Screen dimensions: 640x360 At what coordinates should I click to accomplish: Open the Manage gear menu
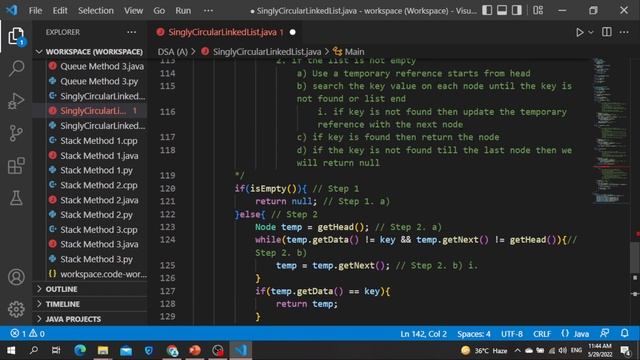(16, 309)
